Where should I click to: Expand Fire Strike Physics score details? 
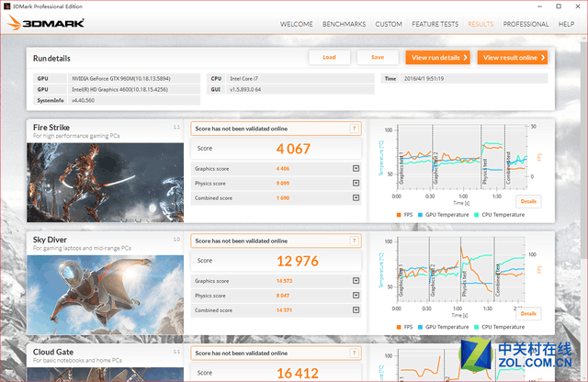(356, 183)
